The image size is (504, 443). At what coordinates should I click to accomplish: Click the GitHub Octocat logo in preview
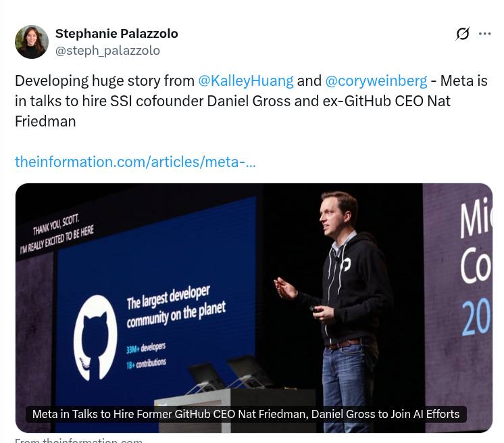point(95,338)
